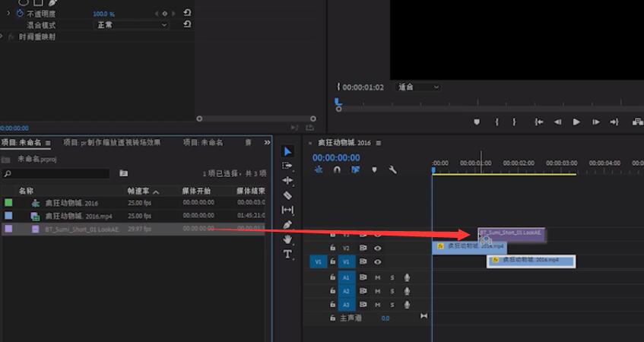Open timeline wrench display settings
The width and height of the screenshot is (644, 342).
tap(393, 170)
